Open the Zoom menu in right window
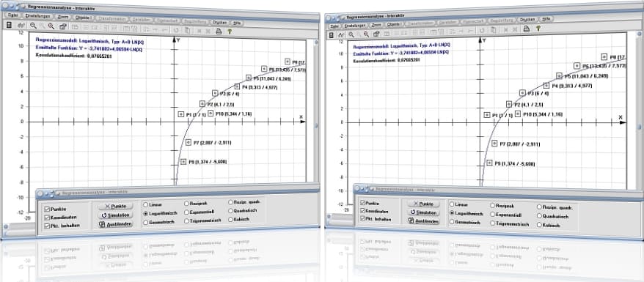The width and height of the screenshot is (644, 282). [x=376, y=25]
